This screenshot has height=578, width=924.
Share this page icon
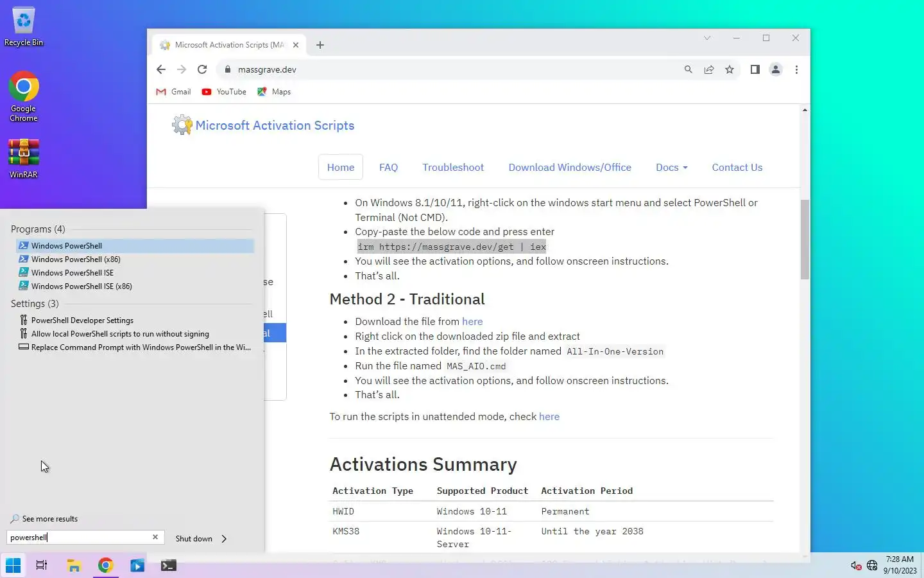pyautogui.click(x=709, y=69)
